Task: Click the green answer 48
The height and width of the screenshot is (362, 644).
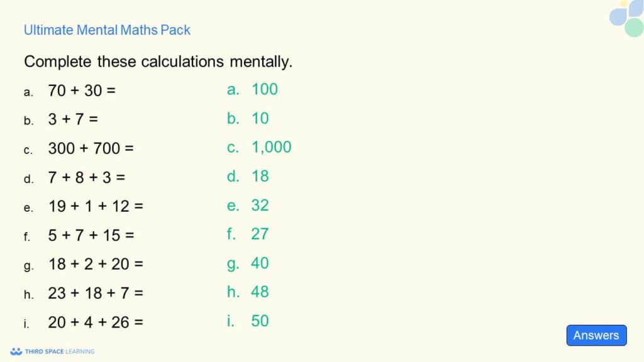Action: (x=260, y=292)
